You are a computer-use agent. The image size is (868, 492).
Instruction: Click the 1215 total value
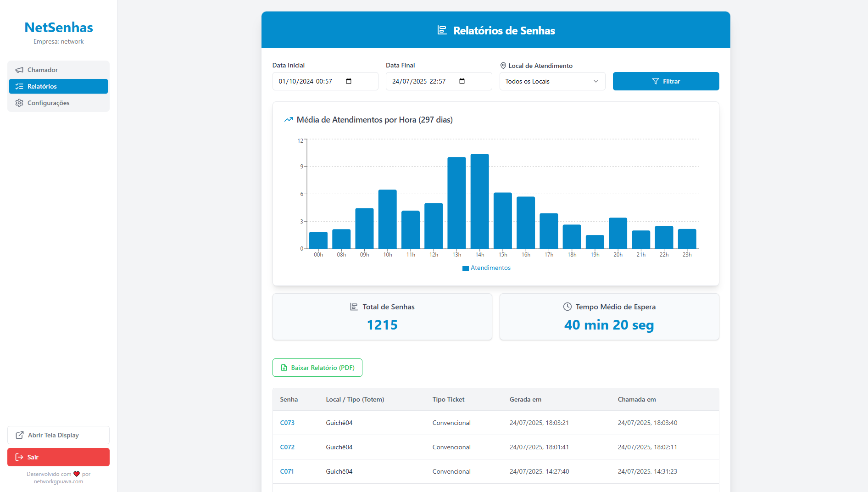click(382, 325)
